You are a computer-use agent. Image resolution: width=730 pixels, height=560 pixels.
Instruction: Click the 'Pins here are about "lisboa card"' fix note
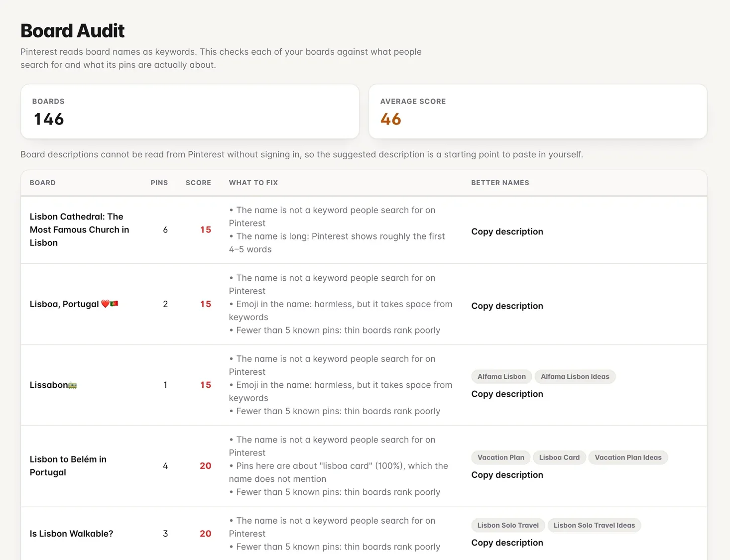pos(339,472)
